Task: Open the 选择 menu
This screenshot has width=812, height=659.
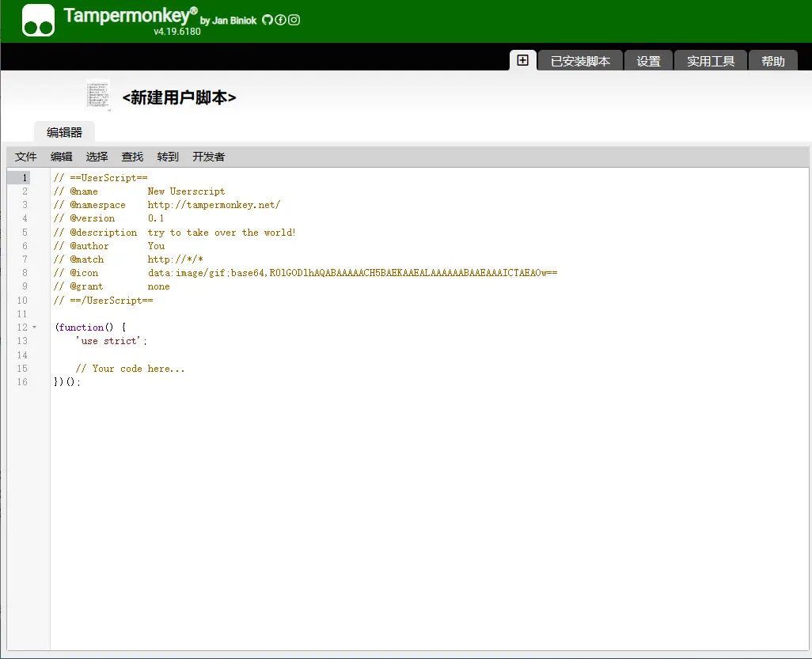Action: 97,157
